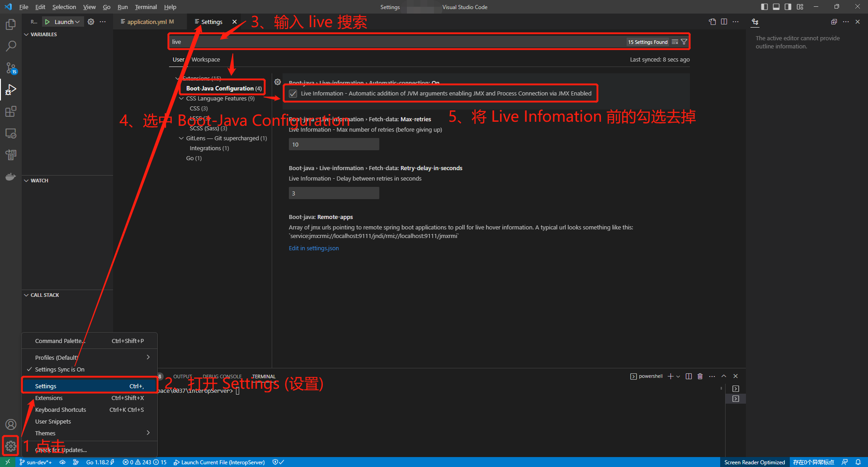Viewport: 868px width, 467px height.
Task: Split the editor right icon
Action: tap(724, 22)
